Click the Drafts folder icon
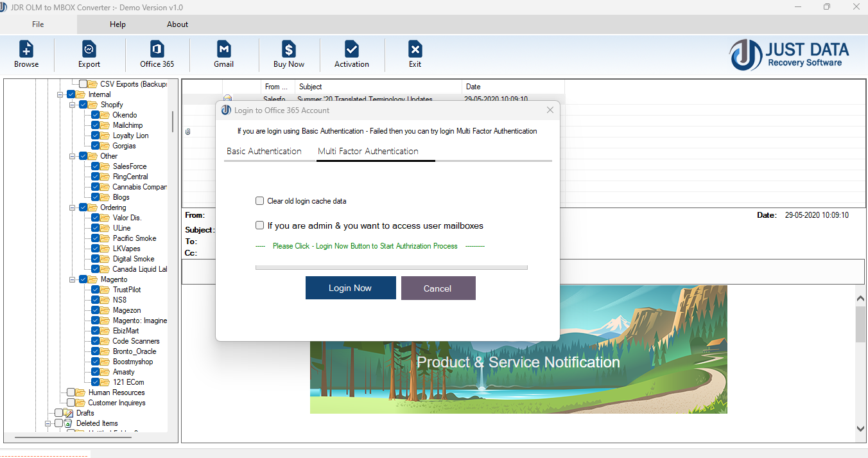The image size is (868, 458). (x=69, y=413)
